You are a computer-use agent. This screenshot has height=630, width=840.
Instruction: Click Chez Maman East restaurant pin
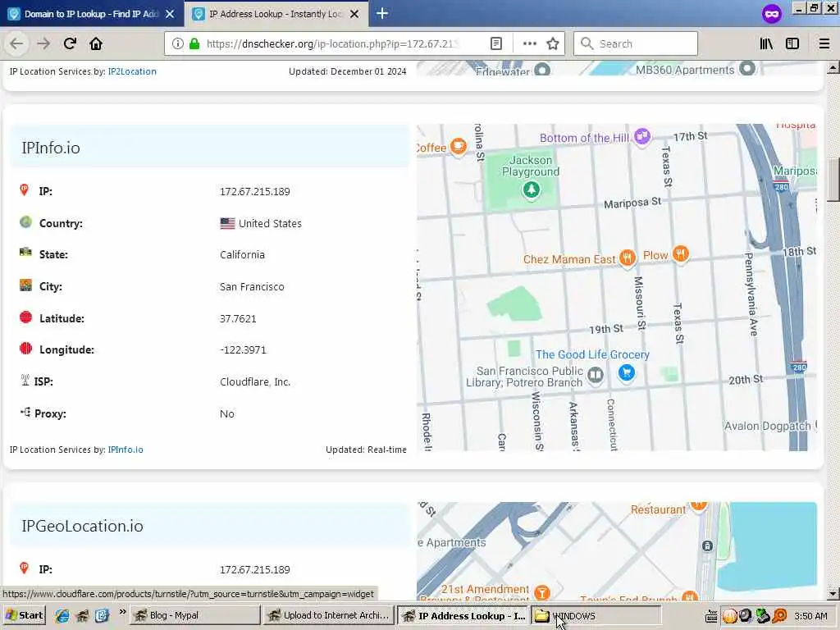click(628, 258)
